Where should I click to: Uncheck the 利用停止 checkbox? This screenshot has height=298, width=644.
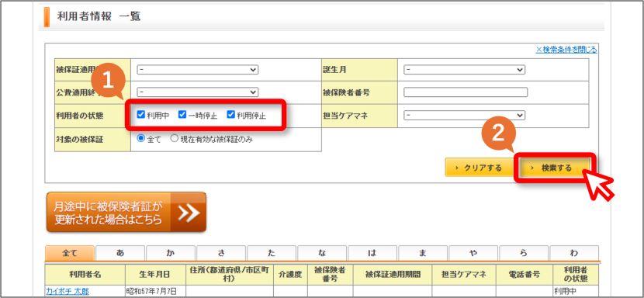coord(230,115)
